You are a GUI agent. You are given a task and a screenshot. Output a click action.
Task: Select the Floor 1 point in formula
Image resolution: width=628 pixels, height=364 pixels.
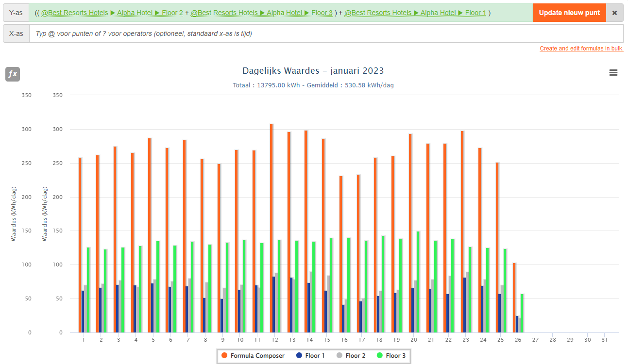[x=415, y=13]
